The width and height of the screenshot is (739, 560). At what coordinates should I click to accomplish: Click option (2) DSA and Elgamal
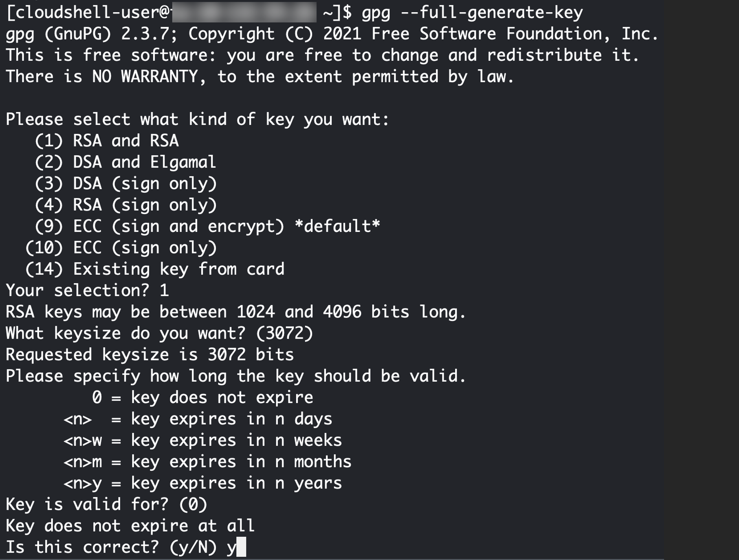(125, 162)
